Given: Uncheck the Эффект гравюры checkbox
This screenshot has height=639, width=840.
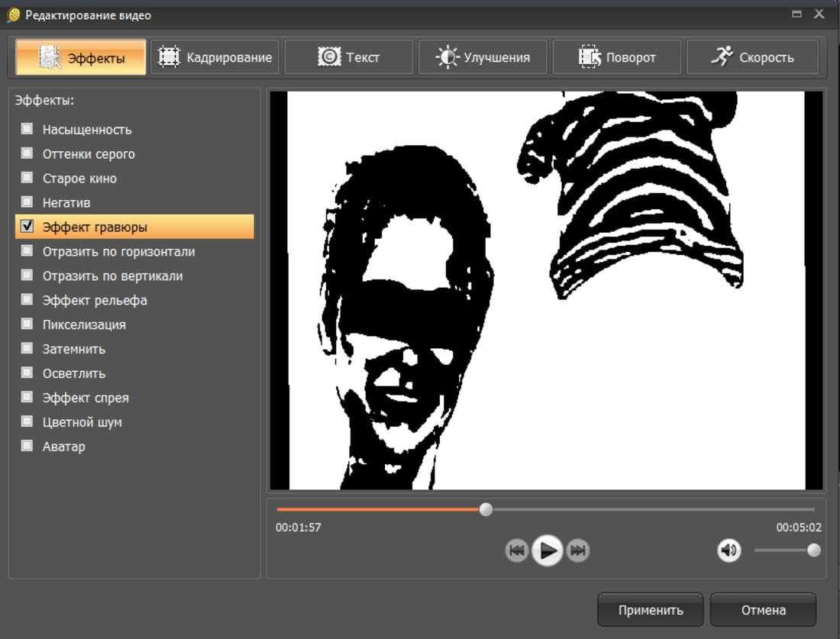Looking at the screenshot, I should coord(27,227).
